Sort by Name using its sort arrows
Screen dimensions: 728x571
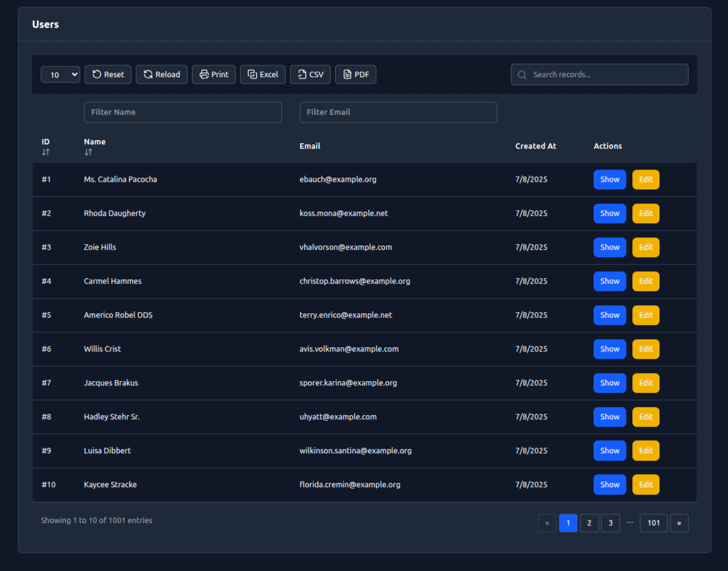coord(88,152)
